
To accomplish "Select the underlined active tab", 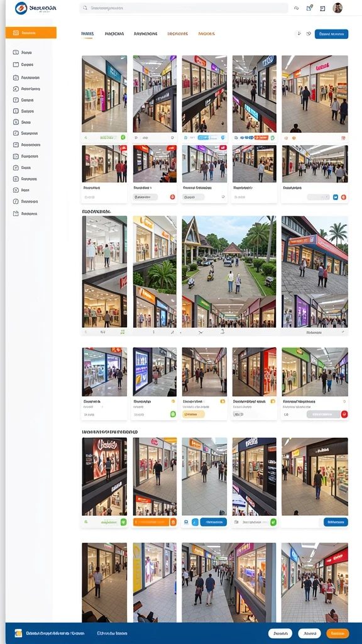I will pos(87,34).
